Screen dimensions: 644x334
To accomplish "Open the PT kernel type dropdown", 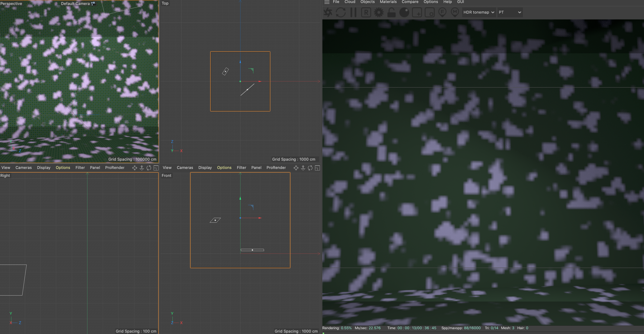I will click(x=510, y=12).
